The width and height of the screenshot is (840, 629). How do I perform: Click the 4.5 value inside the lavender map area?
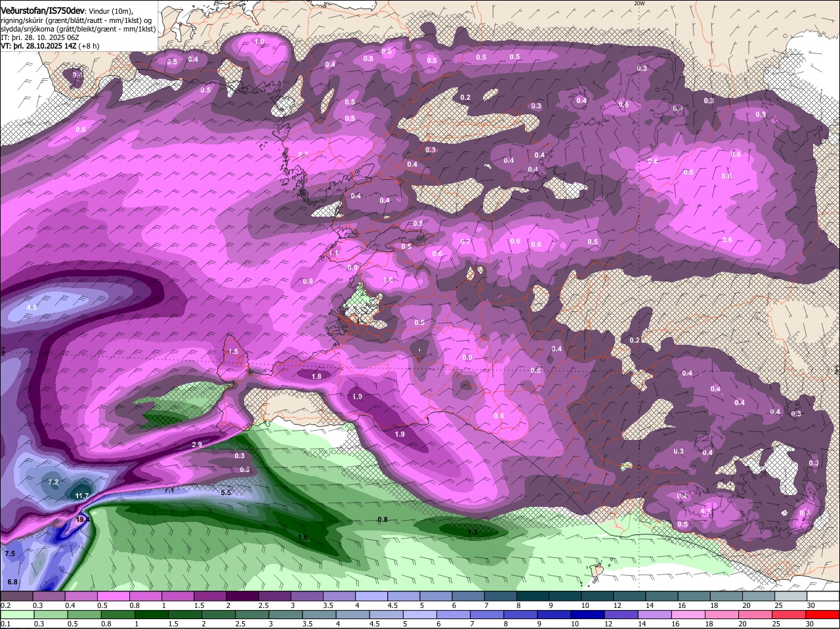click(31, 307)
